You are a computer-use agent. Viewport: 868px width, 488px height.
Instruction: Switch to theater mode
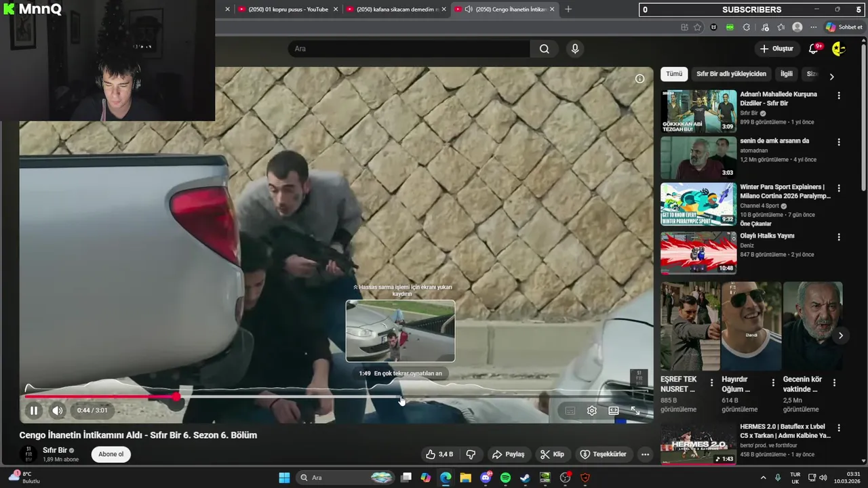[x=614, y=411]
